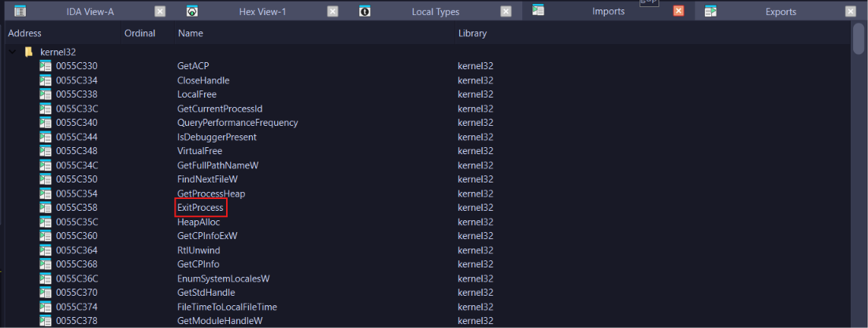Click the import icon for 0055C354
Viewport: 868px width, 328px height.
[x=46, y=193]
